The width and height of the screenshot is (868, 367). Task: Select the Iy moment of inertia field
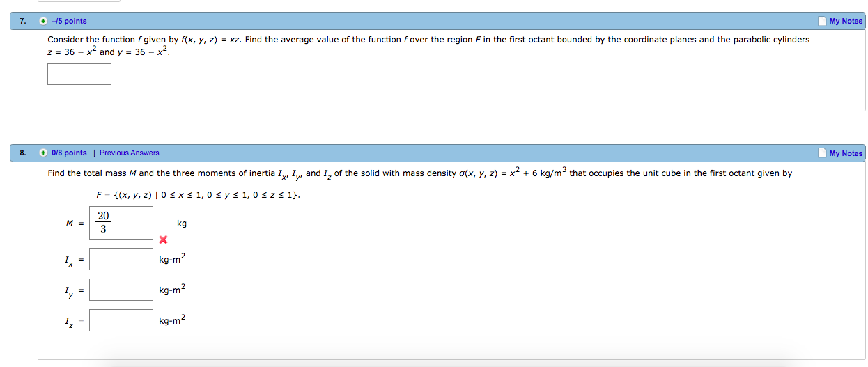(121, 290)
